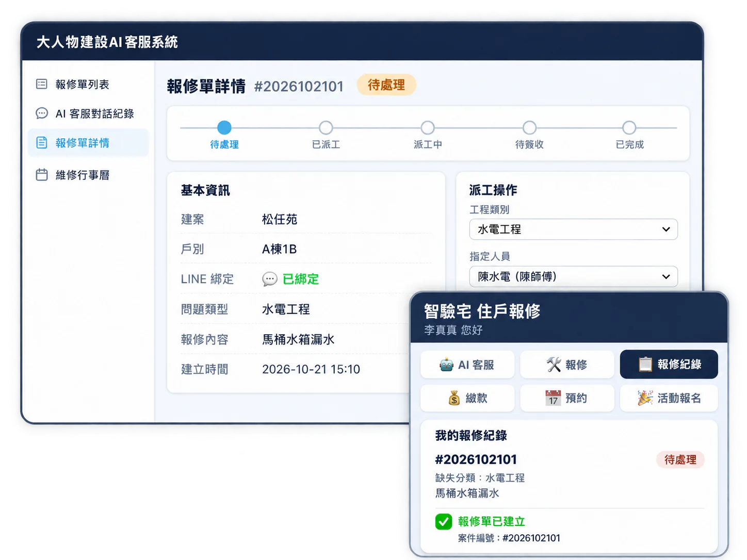Click the 報修單列表 list icon in sidebar
Screen dimensions: 747x560
42,84
